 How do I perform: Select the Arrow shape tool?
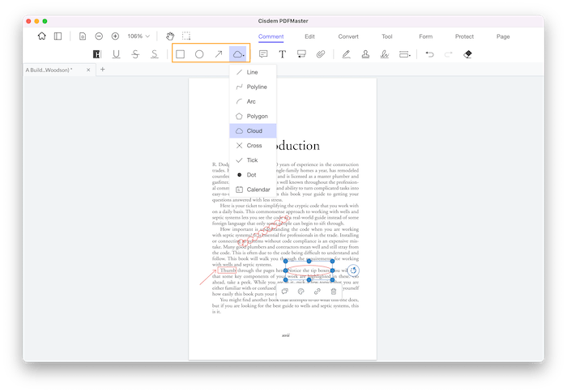(219, 54)
